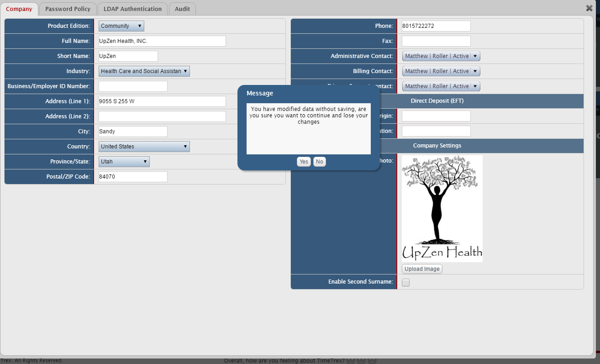Switch to the Audit tab
600x364 pixels.
(x=182, y=8)
